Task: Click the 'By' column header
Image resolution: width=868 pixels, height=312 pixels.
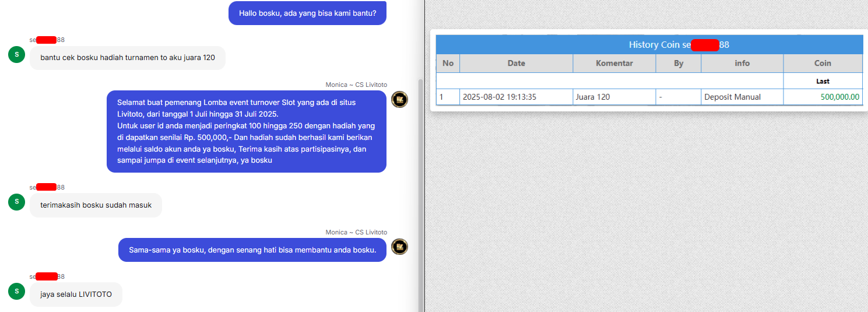Action: click(679, 64)
